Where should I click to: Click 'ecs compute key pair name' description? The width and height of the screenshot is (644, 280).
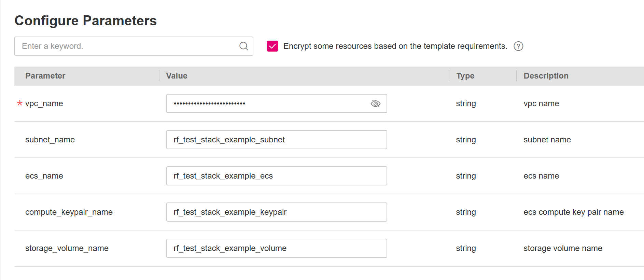pyautogui.click(x=574, y=212)
